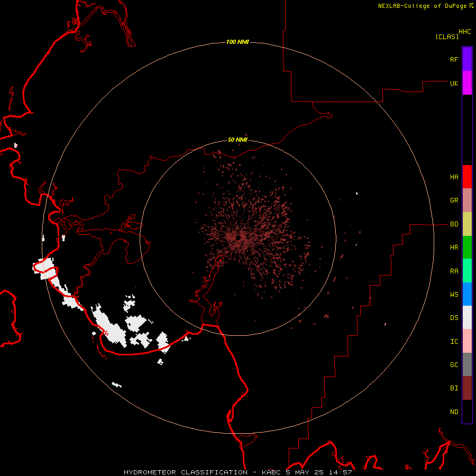
Task: Click the HA red legend swatch
Action: [467, 177]
